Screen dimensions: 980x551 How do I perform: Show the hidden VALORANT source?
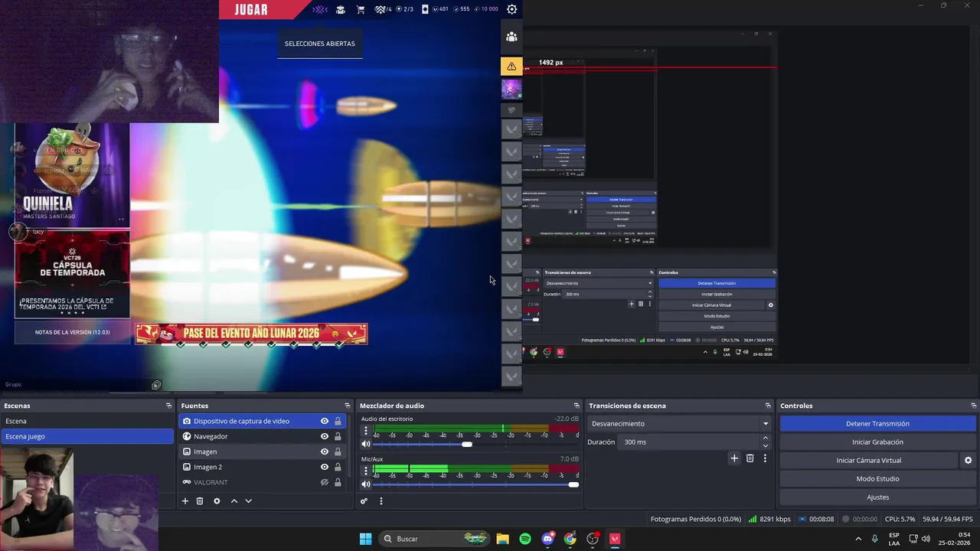pyautogui.click(x=325, y=482)
